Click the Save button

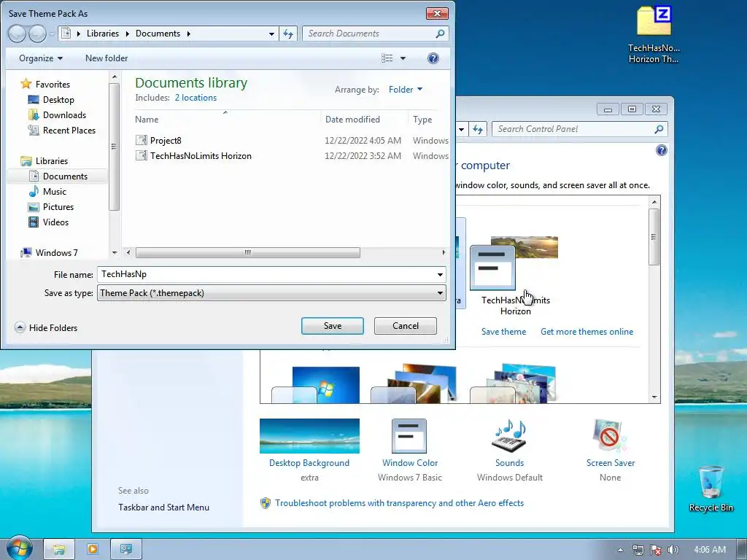pyautogui.click(x=333, y=326)
